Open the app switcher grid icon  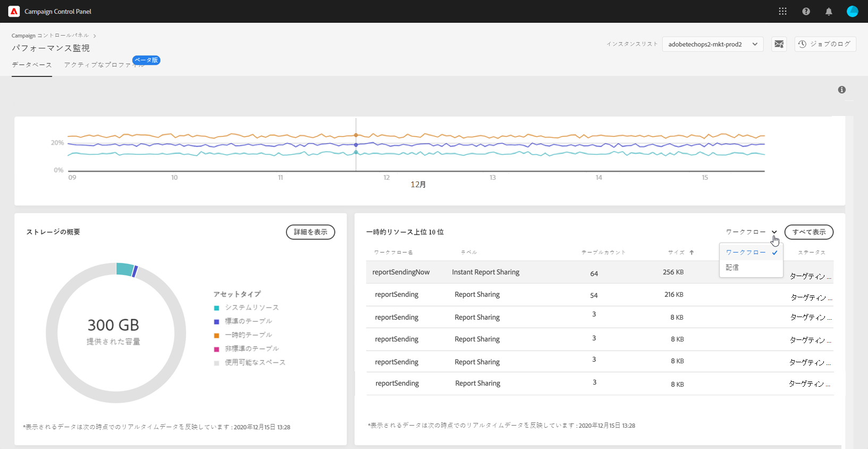pyautogui.click(x=782, y=11)
